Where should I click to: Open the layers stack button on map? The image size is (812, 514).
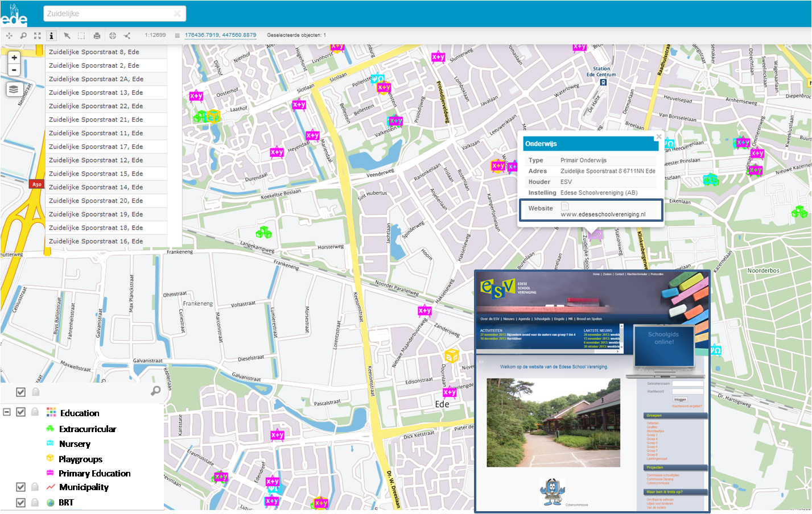pos(14,89)
